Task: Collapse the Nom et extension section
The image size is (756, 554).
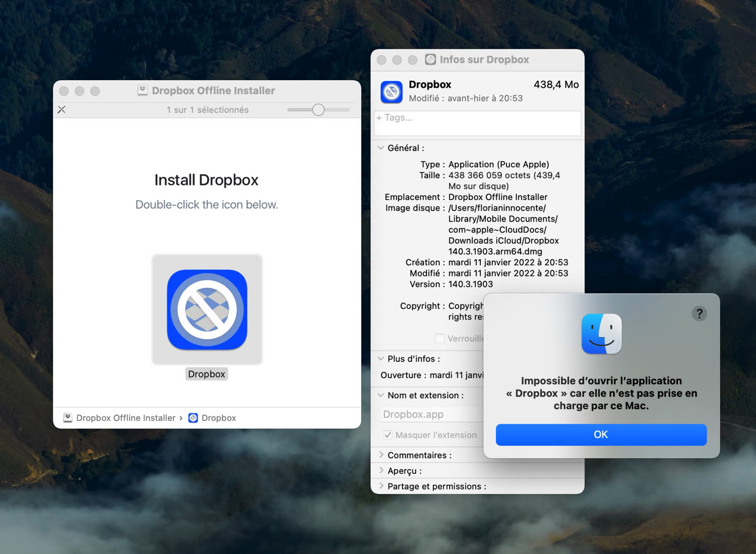Action: tap(381, 395)
